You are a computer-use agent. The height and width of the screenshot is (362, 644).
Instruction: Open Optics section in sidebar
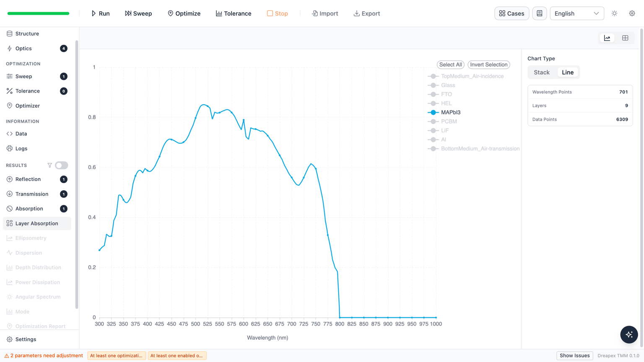(37, 49)
